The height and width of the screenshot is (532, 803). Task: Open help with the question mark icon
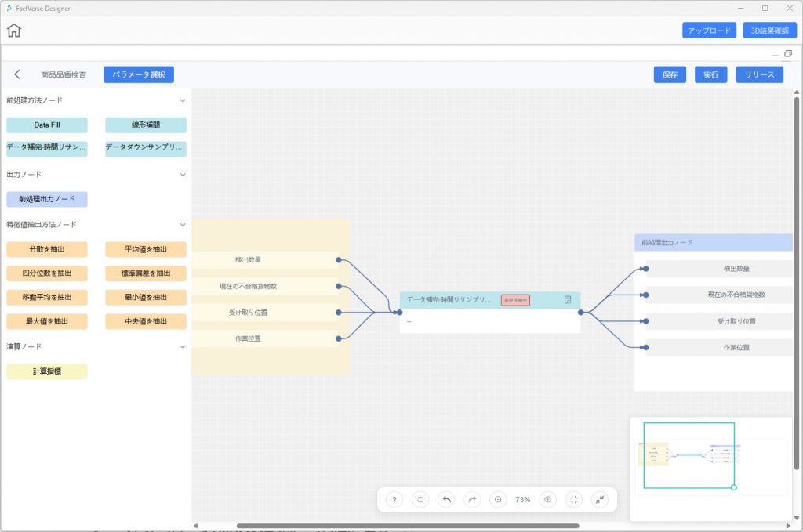394,499
